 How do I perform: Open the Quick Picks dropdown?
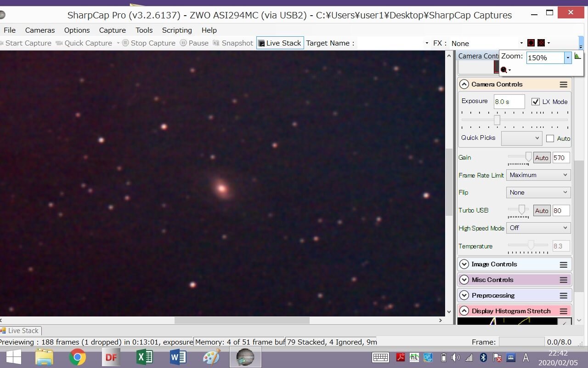[x=522, y=138]
